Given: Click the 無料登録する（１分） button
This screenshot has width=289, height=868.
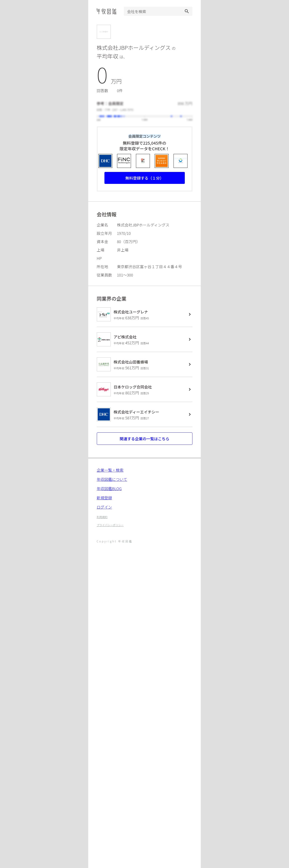Looking at the screenshot, I should [x=144, y=178].
